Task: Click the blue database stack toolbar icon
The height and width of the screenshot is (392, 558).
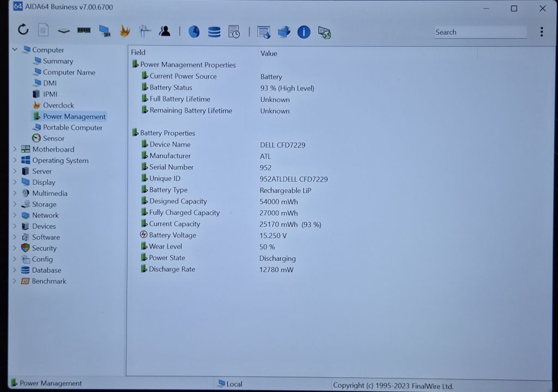Action: click(214, 32)
